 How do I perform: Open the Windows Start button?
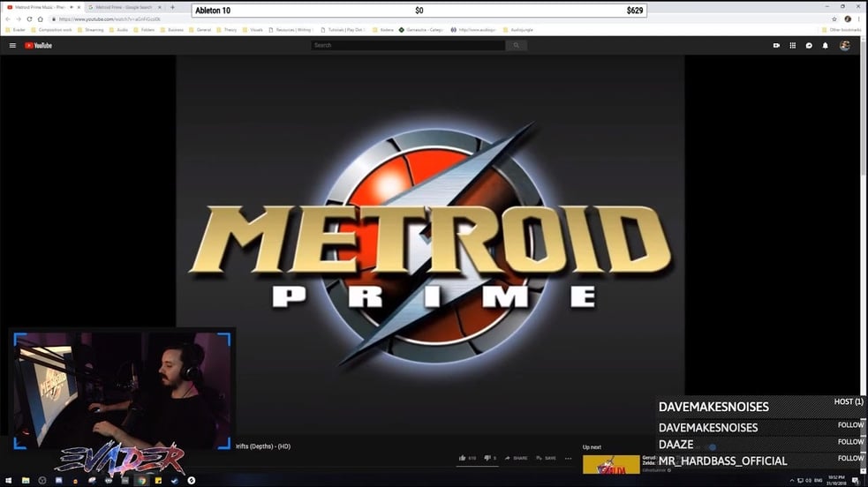[8, 480]
